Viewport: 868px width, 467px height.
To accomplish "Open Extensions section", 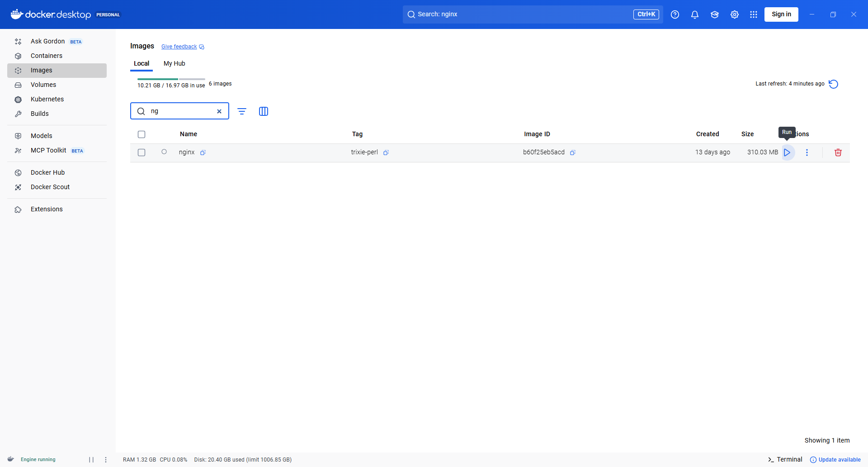I will (x=57, y=209).
